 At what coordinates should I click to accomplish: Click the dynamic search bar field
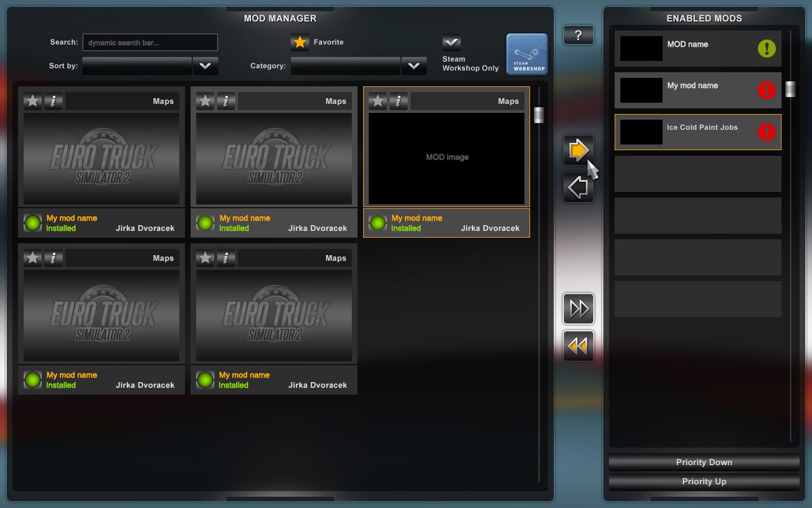pyautogui.click(x=150, y=42)
